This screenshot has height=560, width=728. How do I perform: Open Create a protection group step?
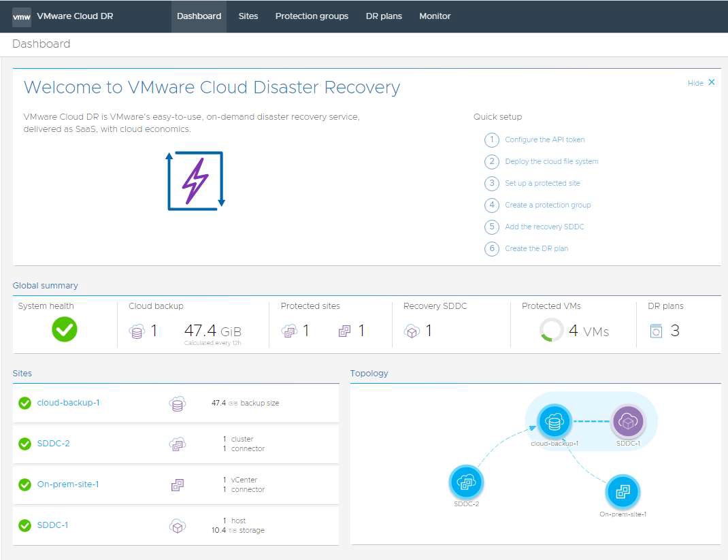[x=548, y=205]
